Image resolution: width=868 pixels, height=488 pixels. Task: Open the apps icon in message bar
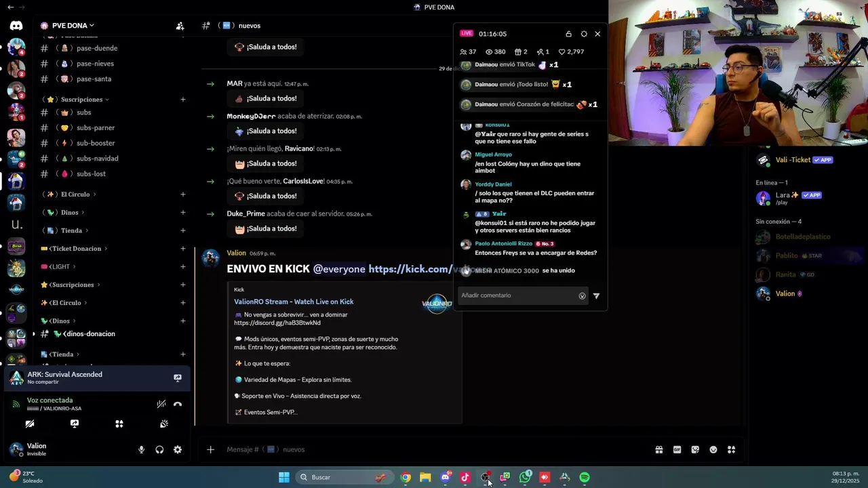pyautogui.click(x=731, y=449)
